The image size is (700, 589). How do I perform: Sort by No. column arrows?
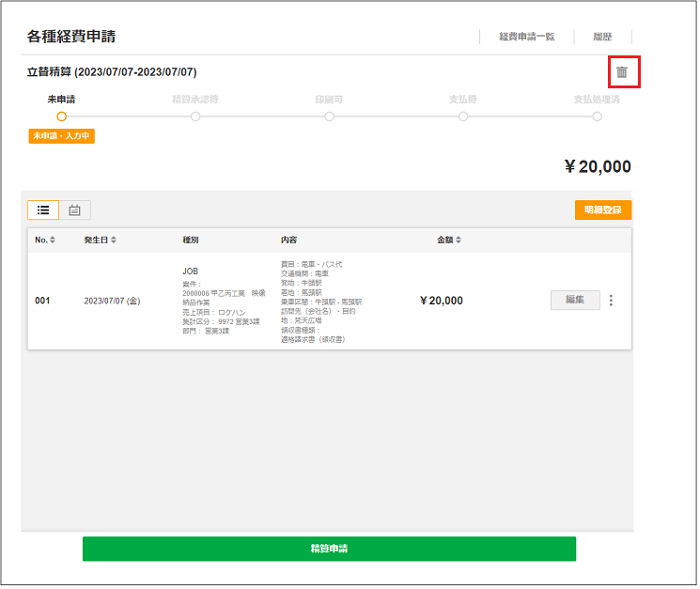(x=53, y=240)
